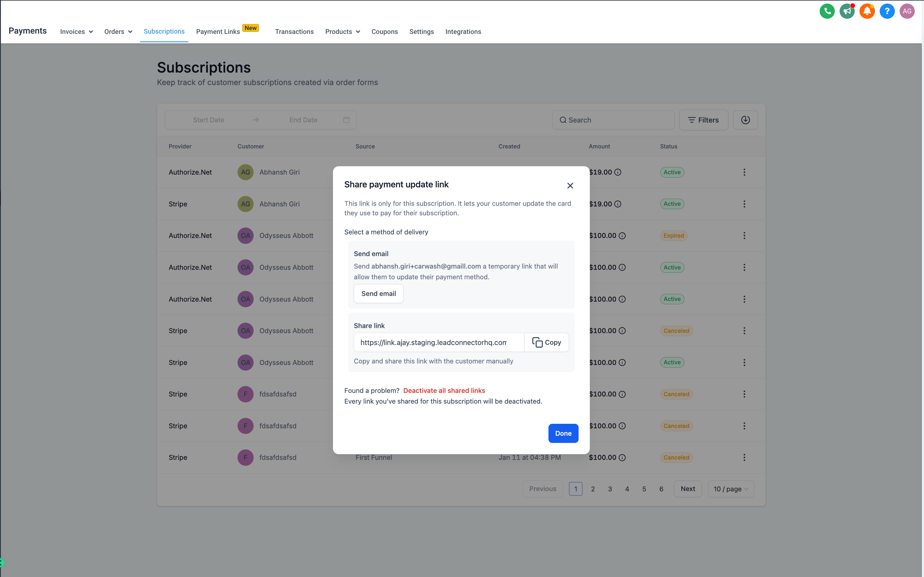The image size is (924, 577).
Task: Open the megaphone announcements icon
Action: [x=847, y=11]
